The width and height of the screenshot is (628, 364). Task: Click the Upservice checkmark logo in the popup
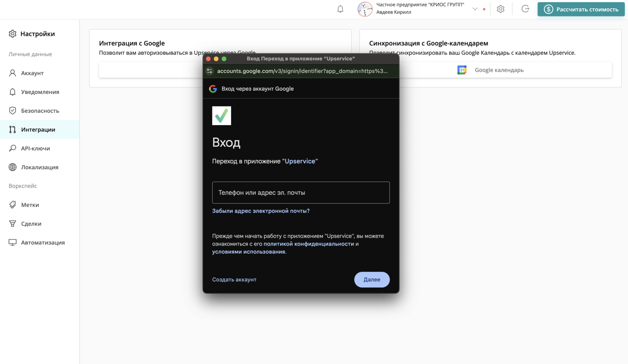222,116
